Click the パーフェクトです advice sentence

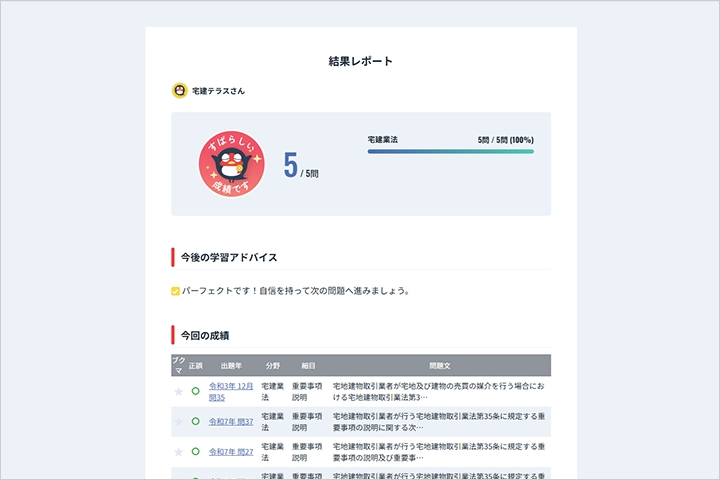click(296, 291)
